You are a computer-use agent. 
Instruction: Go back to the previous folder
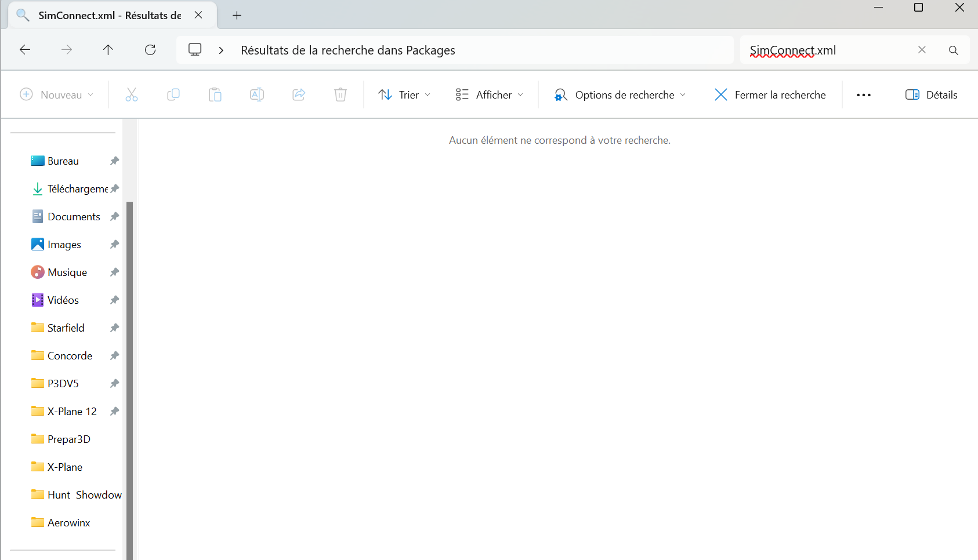(25, 50)
